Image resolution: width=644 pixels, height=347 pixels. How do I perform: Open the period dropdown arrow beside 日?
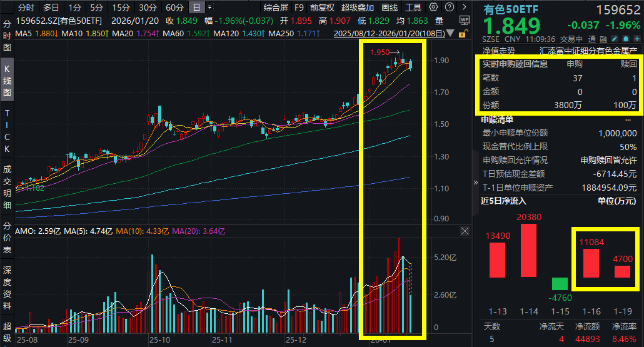pyautogui.click(x=211, y=8)
